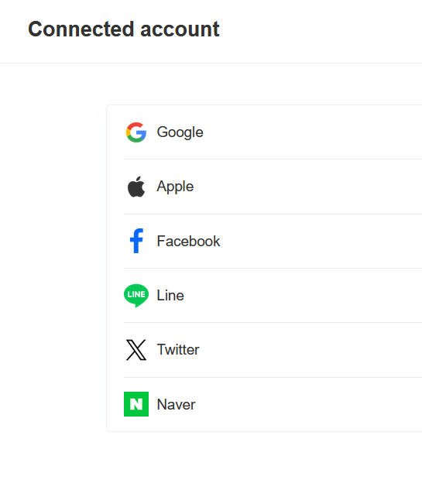Click the blue Facebook logo icon
Screen dimensions: 422x504
[x=136, y=241]
